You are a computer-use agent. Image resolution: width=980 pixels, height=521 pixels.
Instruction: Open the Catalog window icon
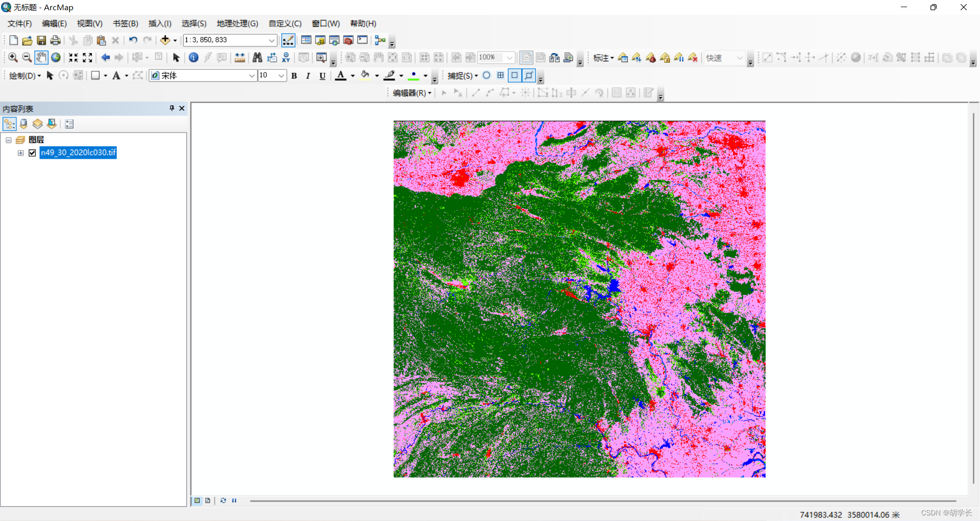click(x=320, y=40)
